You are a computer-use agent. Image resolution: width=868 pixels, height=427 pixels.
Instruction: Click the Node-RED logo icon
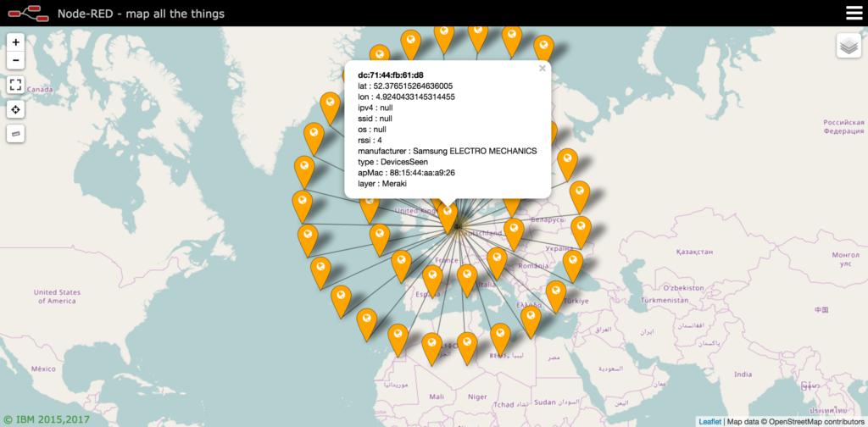29,13
